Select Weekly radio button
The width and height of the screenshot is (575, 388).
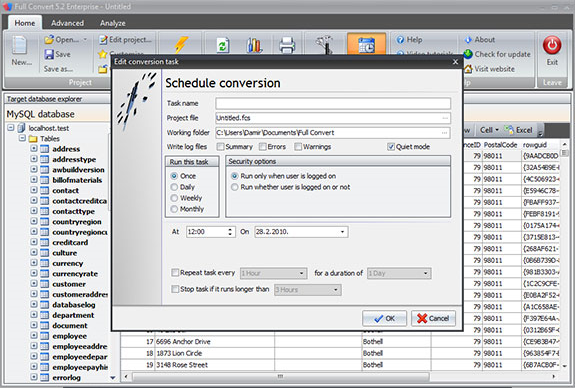[174, 198]
